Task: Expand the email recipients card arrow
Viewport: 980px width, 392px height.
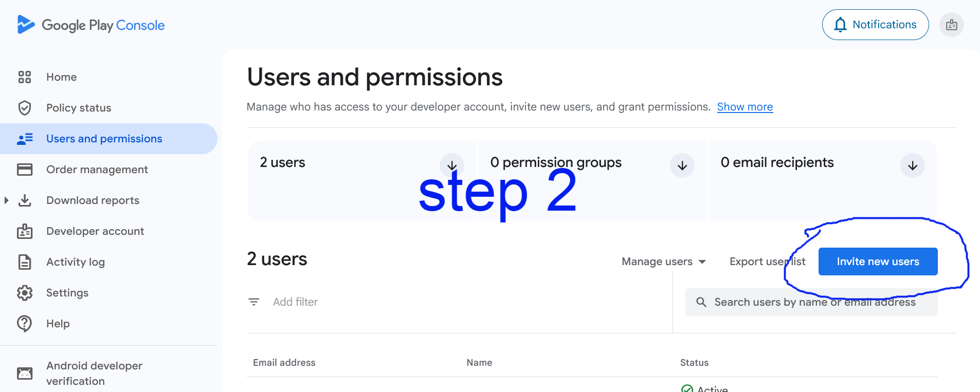Action: [x=912, y=165]
